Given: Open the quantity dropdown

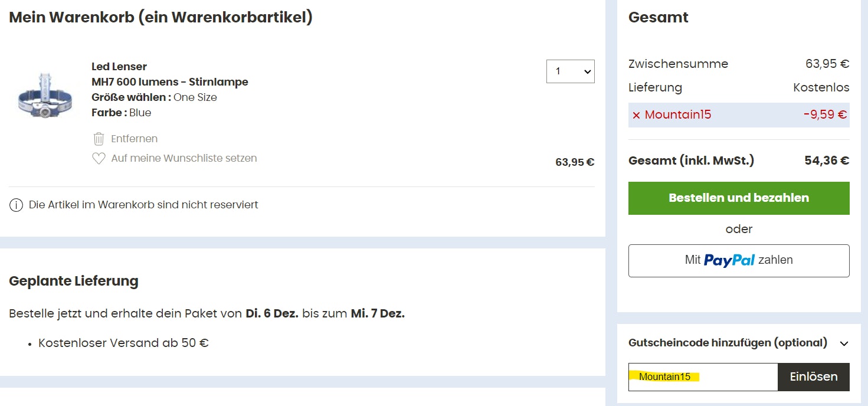Looking at the screenshot, I should click(x=570, y=71).
